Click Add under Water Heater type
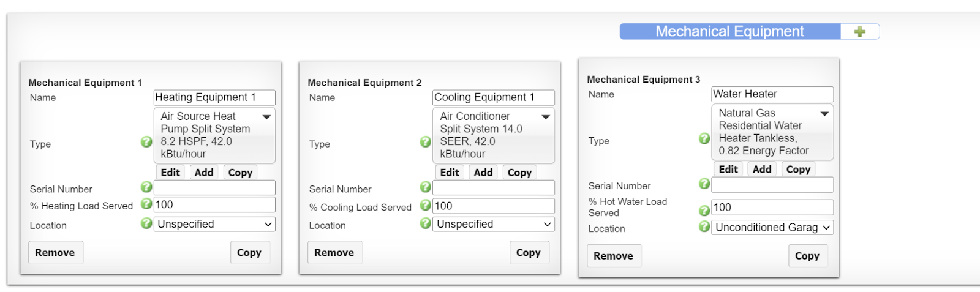 click(x=762, y=170)
